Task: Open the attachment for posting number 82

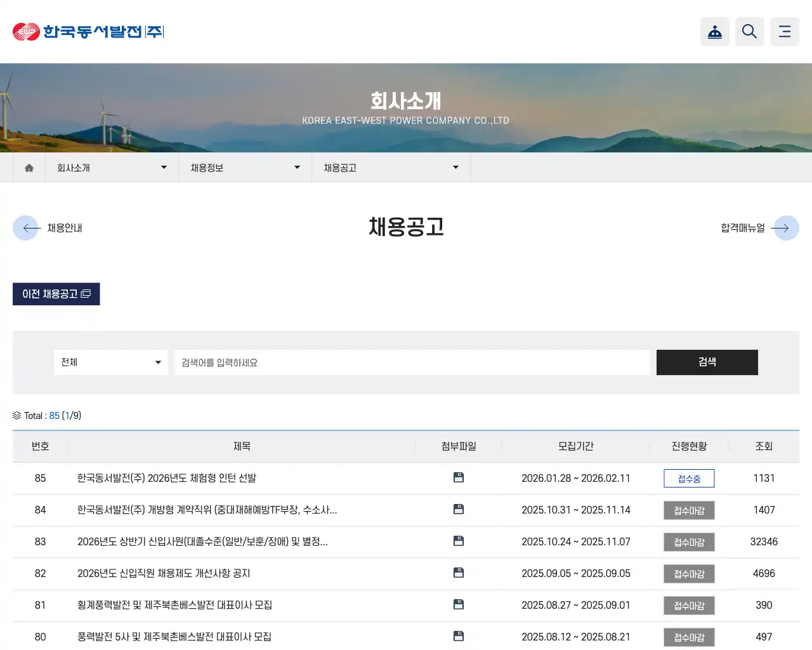Action: [458, 573]
